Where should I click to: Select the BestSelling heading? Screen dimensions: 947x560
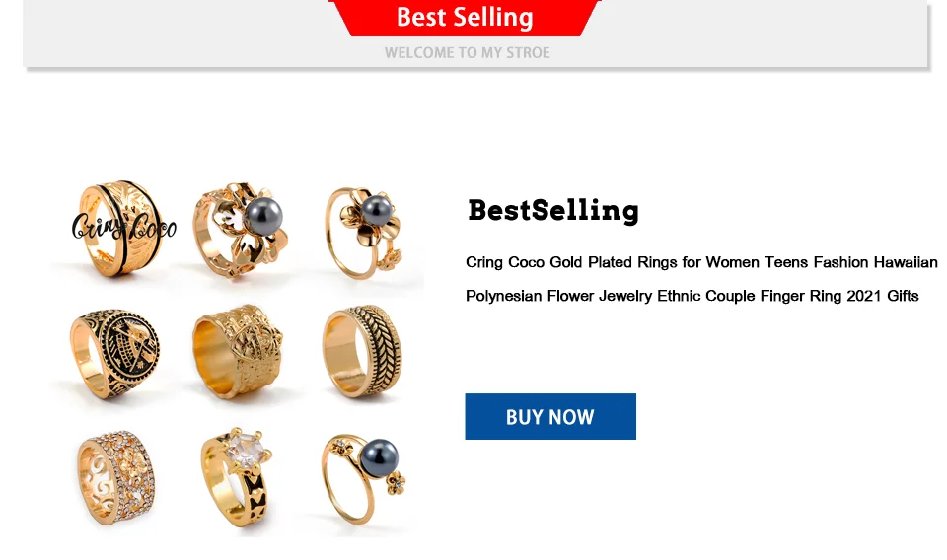552,211
